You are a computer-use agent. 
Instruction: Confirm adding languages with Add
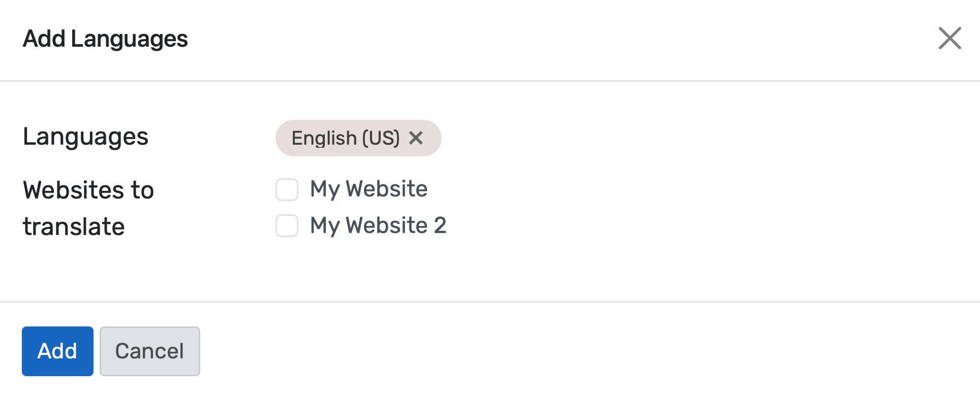(57, 351)
